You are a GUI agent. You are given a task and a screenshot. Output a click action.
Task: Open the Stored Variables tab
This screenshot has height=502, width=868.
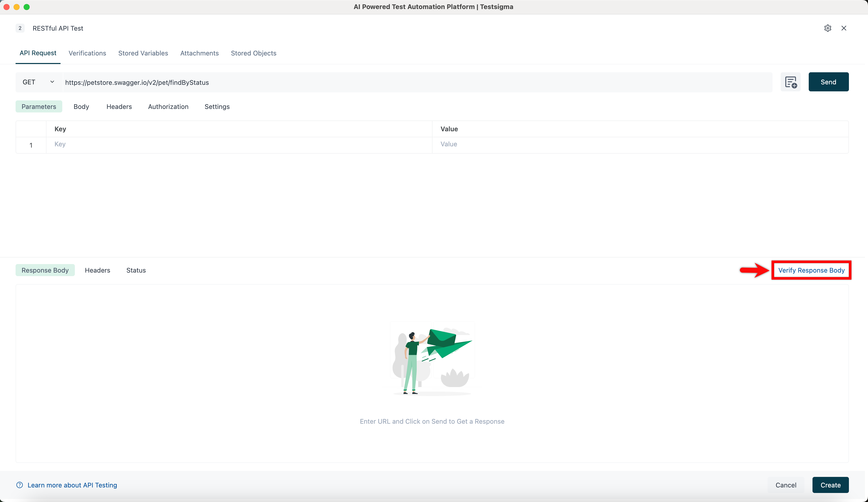143,53
